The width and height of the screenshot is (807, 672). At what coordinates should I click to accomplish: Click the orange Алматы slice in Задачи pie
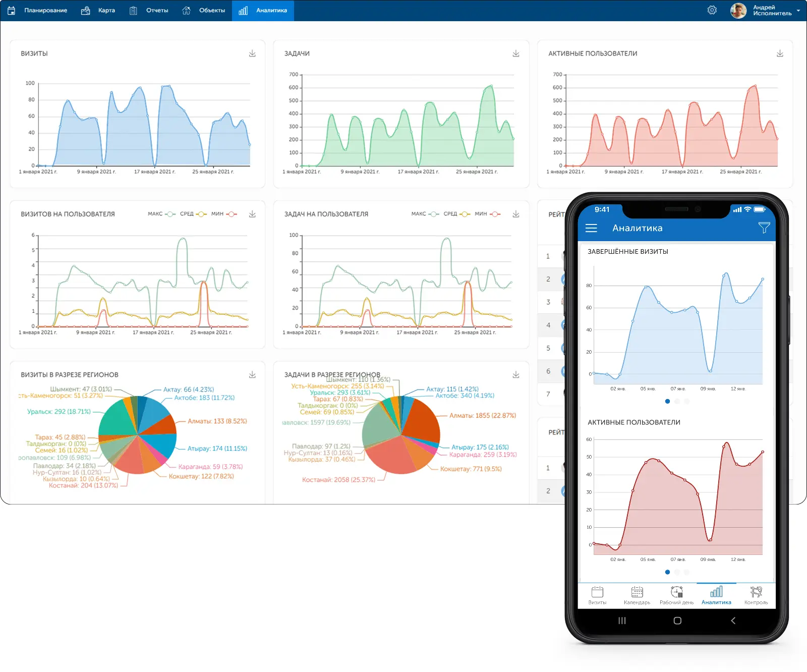point(423,421)
